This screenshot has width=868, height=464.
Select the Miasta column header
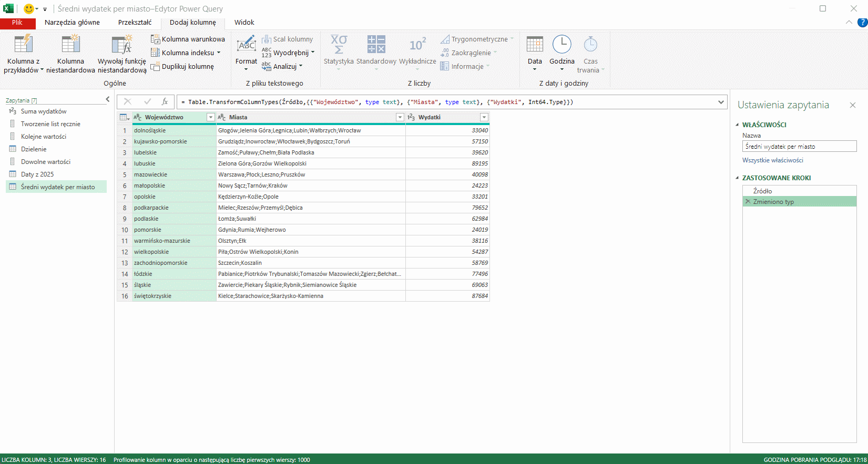311,117
